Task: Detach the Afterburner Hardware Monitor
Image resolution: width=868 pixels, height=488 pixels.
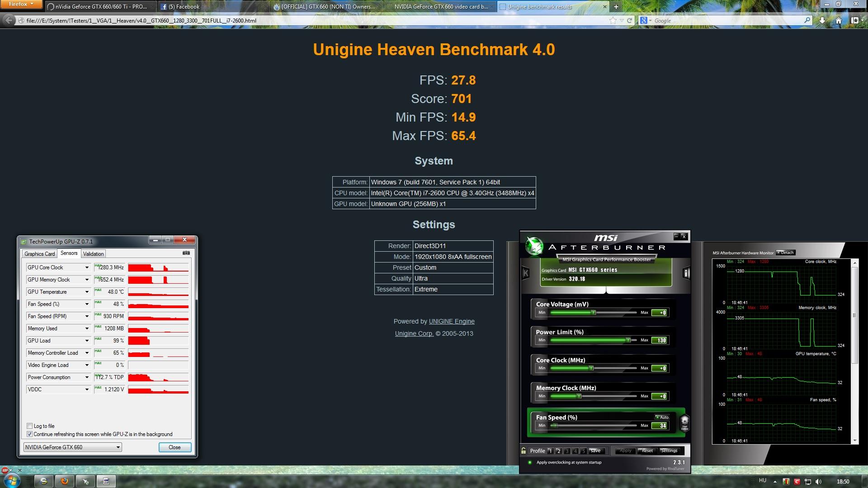Action: pos(785,253)
